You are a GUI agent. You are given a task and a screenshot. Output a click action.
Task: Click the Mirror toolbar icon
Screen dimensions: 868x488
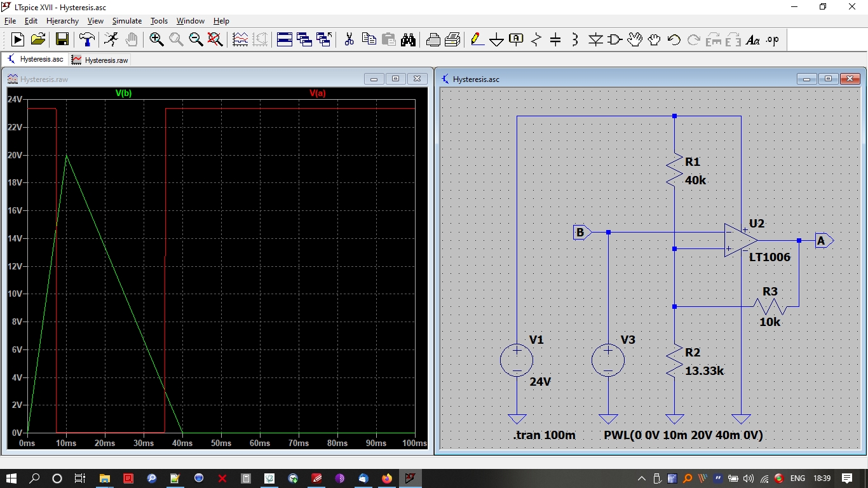click(733, 39)
